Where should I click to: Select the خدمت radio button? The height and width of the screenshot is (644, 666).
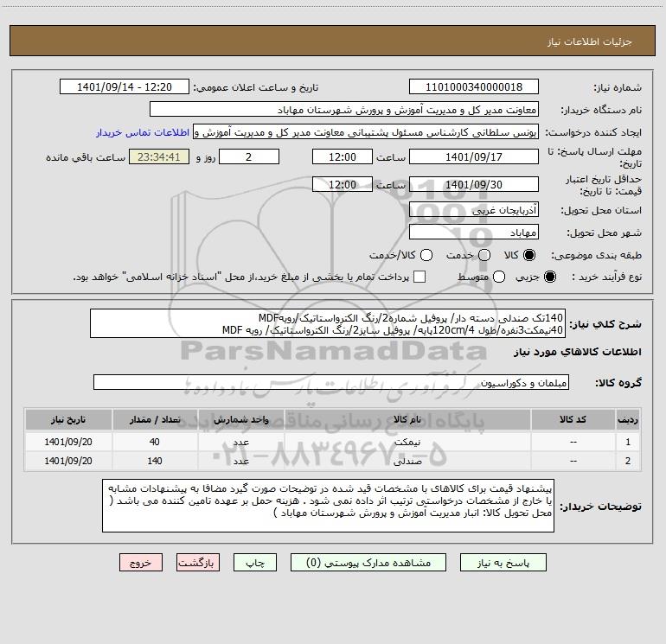pyautogui.click(x=484, y=255)
